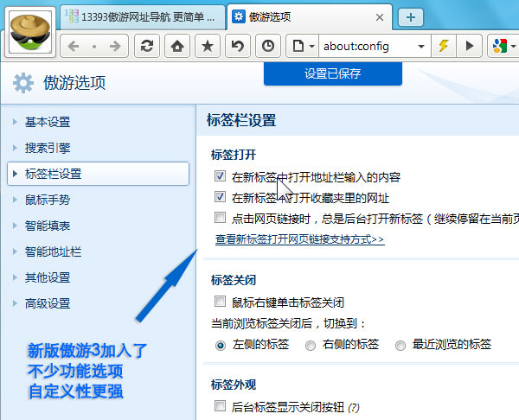
Task: Click the triangle arrow beside 智能地址栏
Action: click(x=15, y=251)
